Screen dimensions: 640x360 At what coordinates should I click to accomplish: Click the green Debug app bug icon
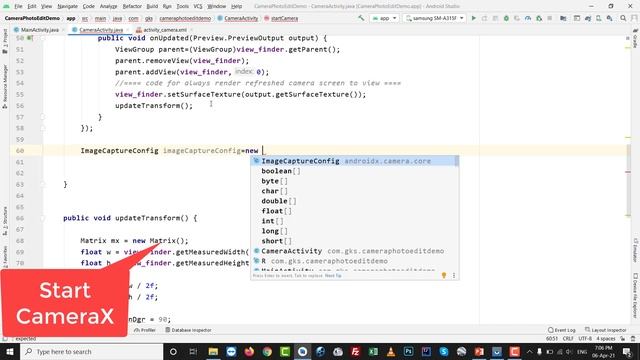[506, 18]
